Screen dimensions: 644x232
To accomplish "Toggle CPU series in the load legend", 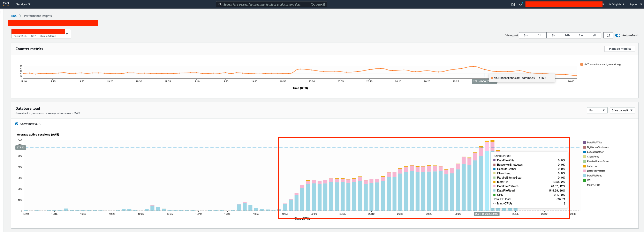I will pos(588,180).
